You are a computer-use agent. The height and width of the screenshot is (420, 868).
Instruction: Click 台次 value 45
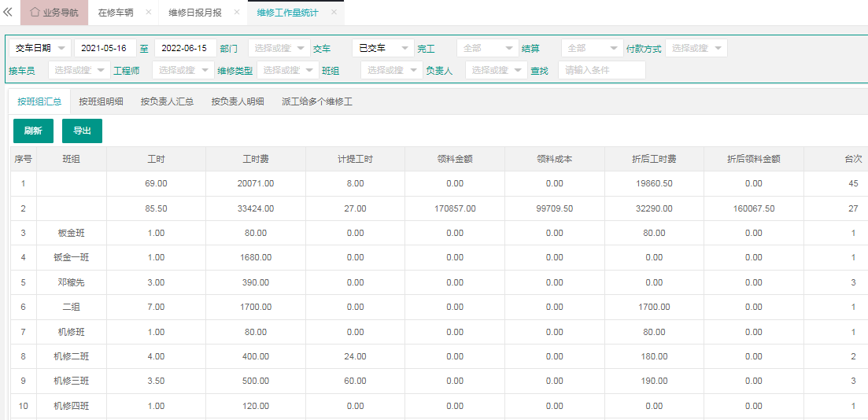pos(854,184)
